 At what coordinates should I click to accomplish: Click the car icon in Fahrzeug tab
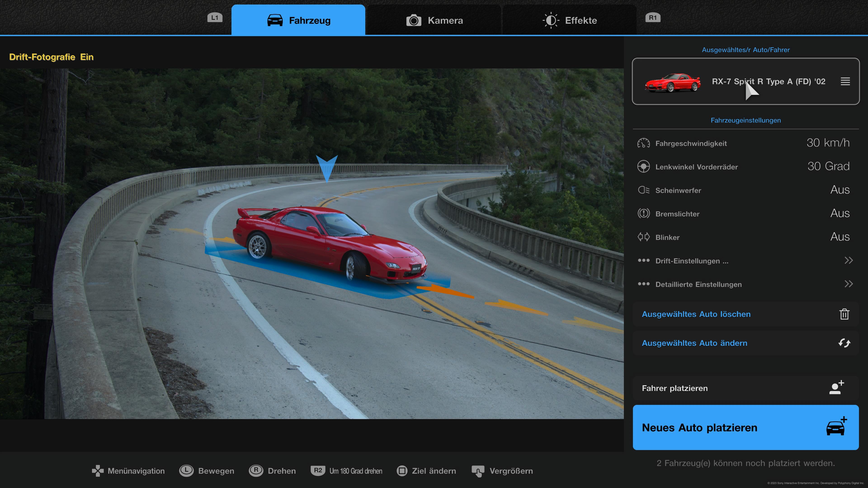[x=275, y=20]
